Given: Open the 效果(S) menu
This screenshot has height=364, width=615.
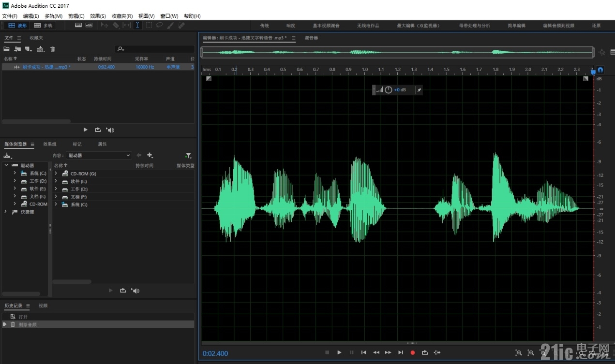Looking at the screenshot, I should click(98, 16).
